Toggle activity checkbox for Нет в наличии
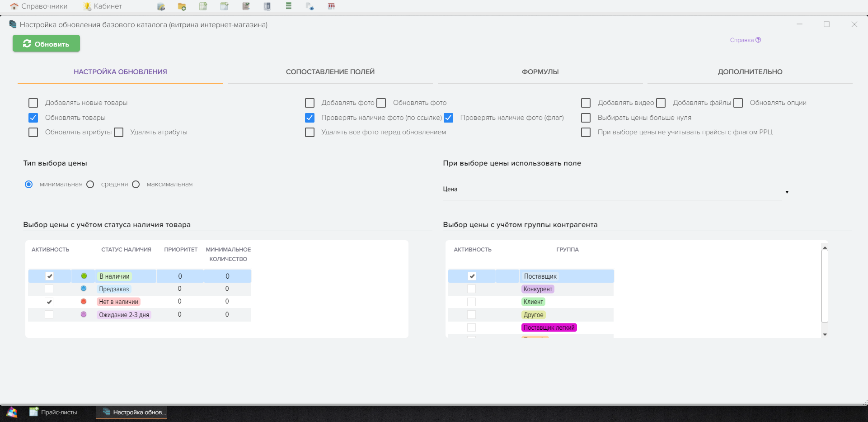 coord(49,302)
